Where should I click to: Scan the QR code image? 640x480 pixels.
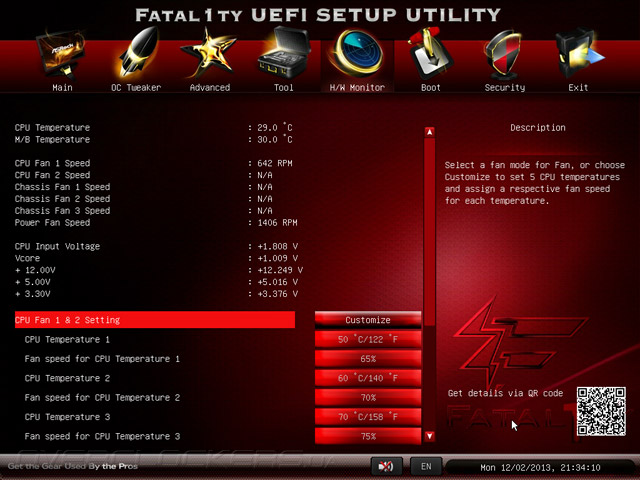[601, 411]
